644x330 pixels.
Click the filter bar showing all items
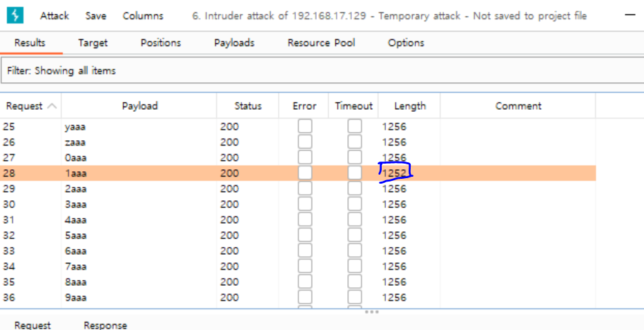322,70
